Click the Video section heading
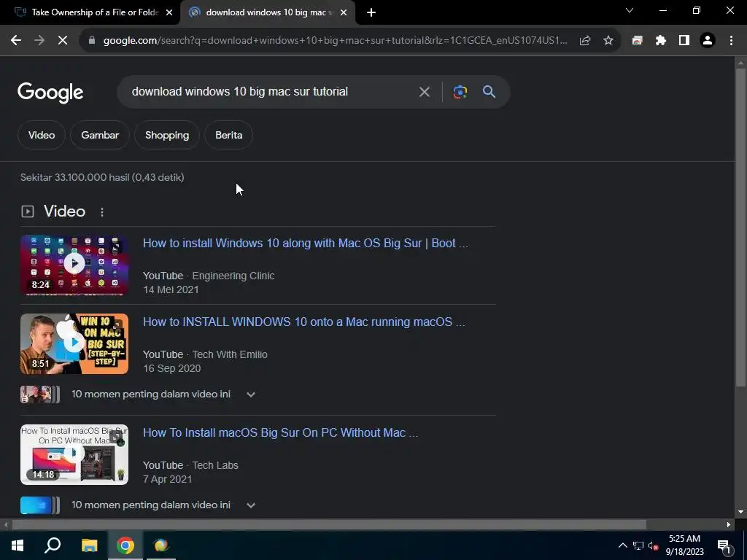This screenshot has width=747, height=560. (64, 211)
